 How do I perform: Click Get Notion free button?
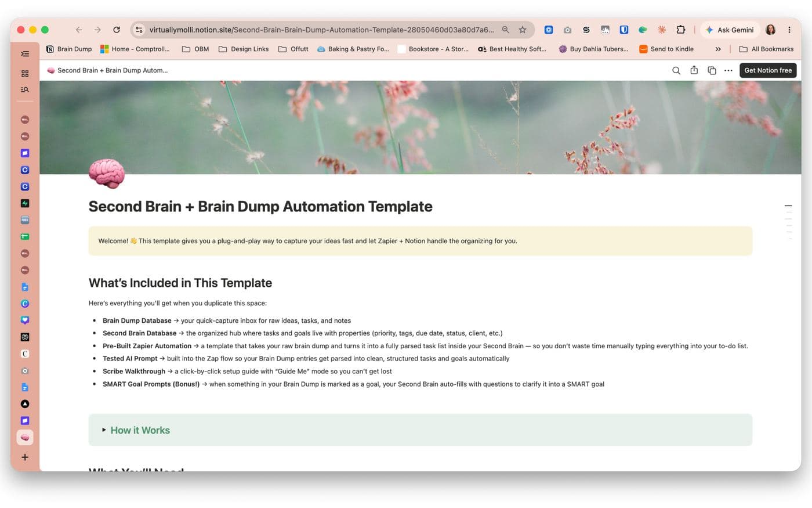point(768,70)
